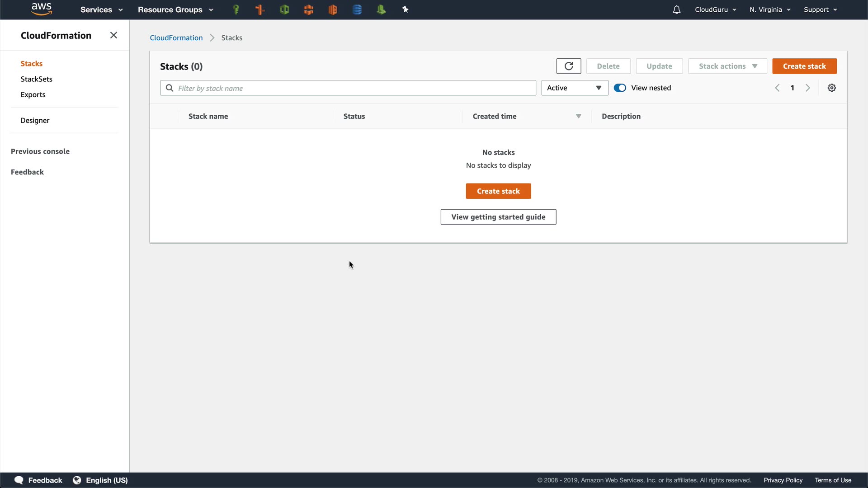Image resolution: width=868 pixels, height=488 pixels.
Task: Open the notifications bell
Action: tap(676, 9)
